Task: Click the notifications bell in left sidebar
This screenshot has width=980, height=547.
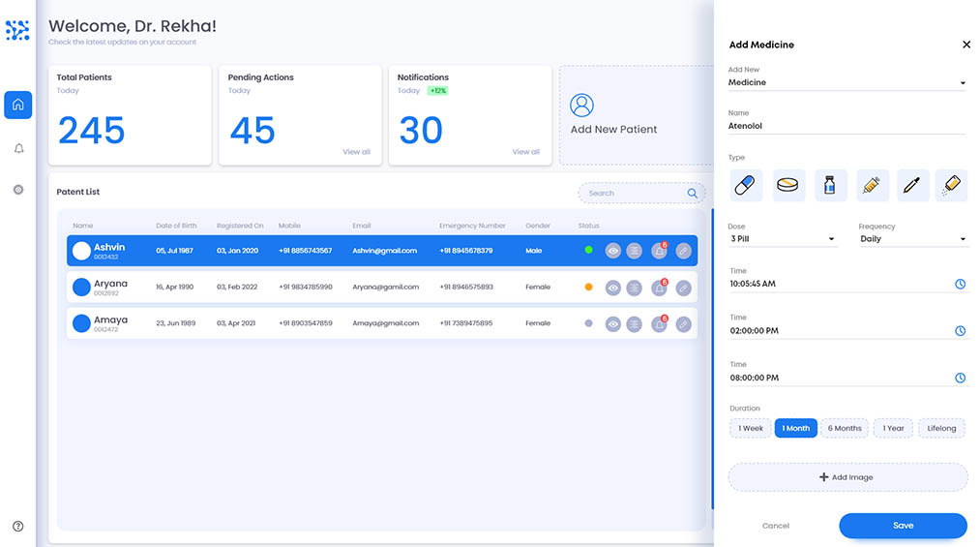Action: click(18, 148)
